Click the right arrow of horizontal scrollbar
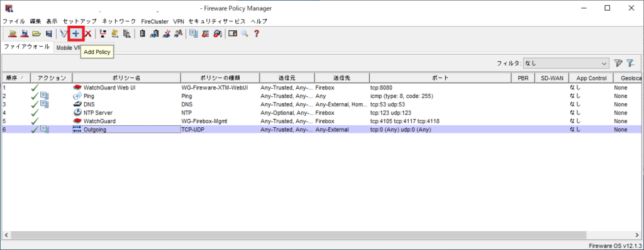The width and height of the screenshot is (644, 250). (x=638, y=235)
